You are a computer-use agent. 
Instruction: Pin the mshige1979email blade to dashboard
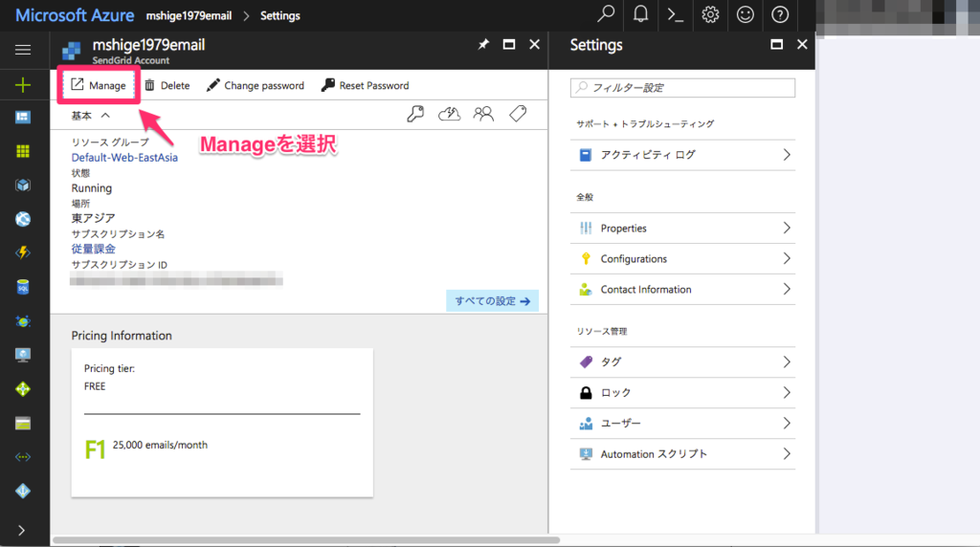coord(483,44)
